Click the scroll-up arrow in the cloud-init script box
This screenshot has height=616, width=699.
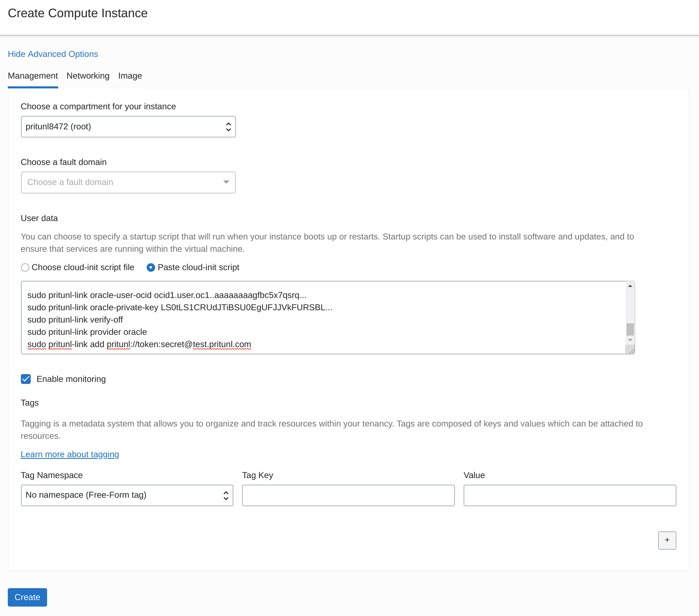(x=630, y=286)
